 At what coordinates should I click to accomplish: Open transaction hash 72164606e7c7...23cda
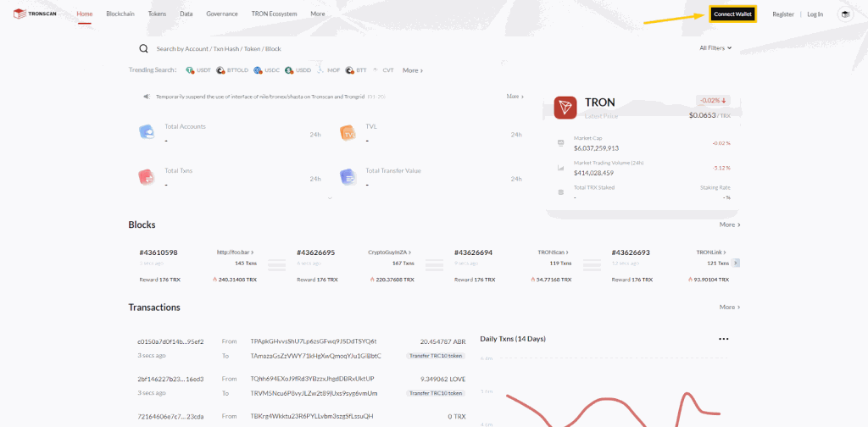click(x=170, y=416)
